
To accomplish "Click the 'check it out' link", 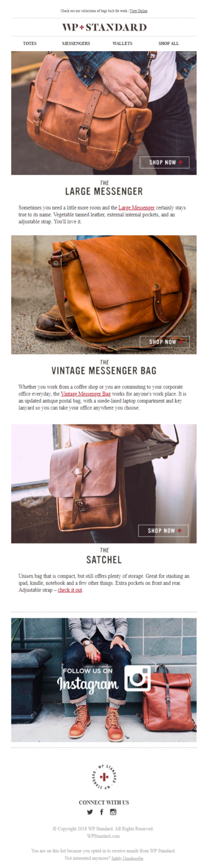I will (70, 590).
